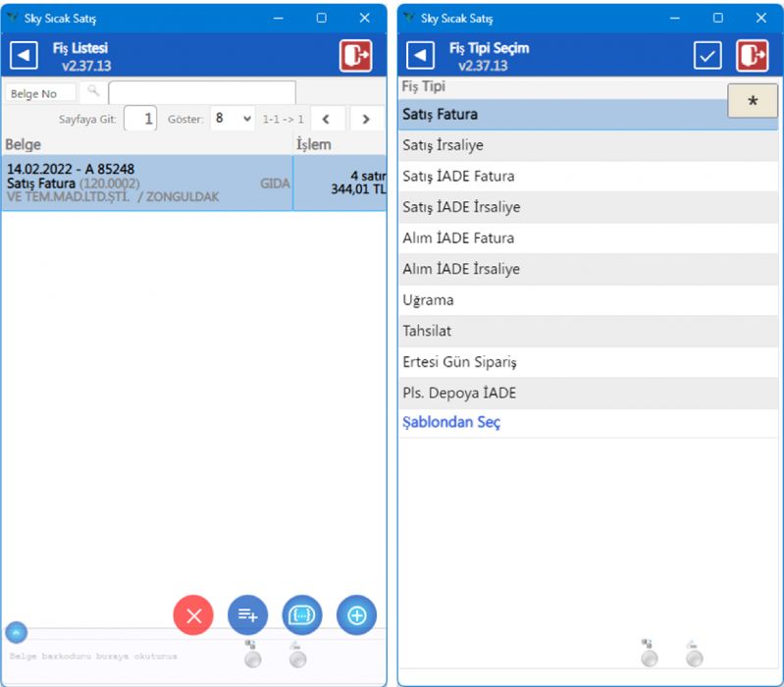Image resolution: width=784 pixels, height=687 pixels.
Task: Select Satış İrsaliye from the list
Action: coord(443,145)
